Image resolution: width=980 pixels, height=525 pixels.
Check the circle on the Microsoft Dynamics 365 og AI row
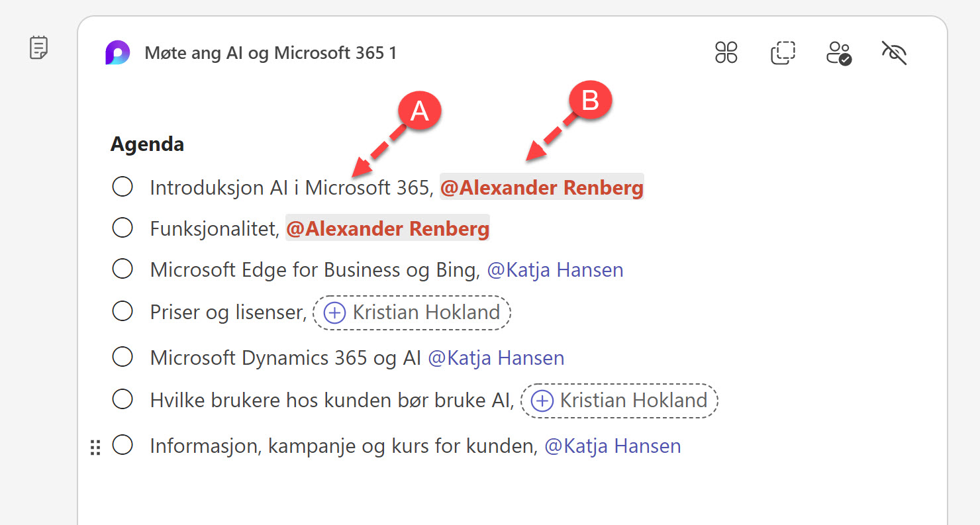pos(122,357)
